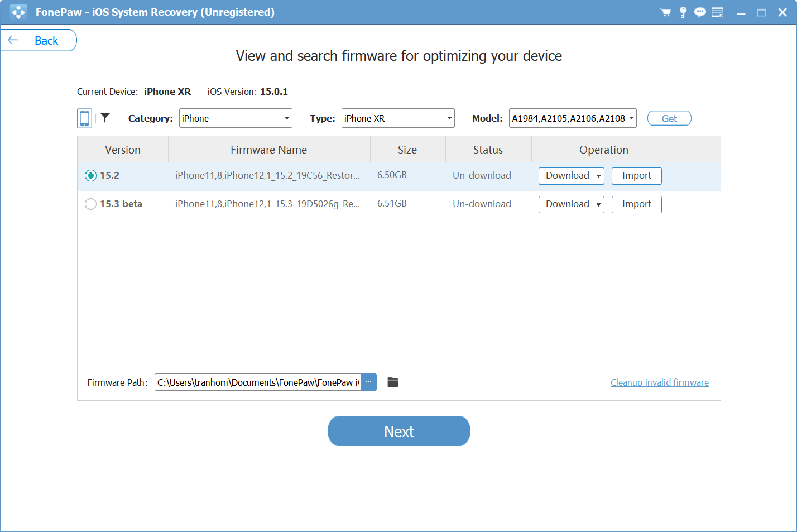
Task: Download the 15.2 firmware
Action: coord(567,176)
